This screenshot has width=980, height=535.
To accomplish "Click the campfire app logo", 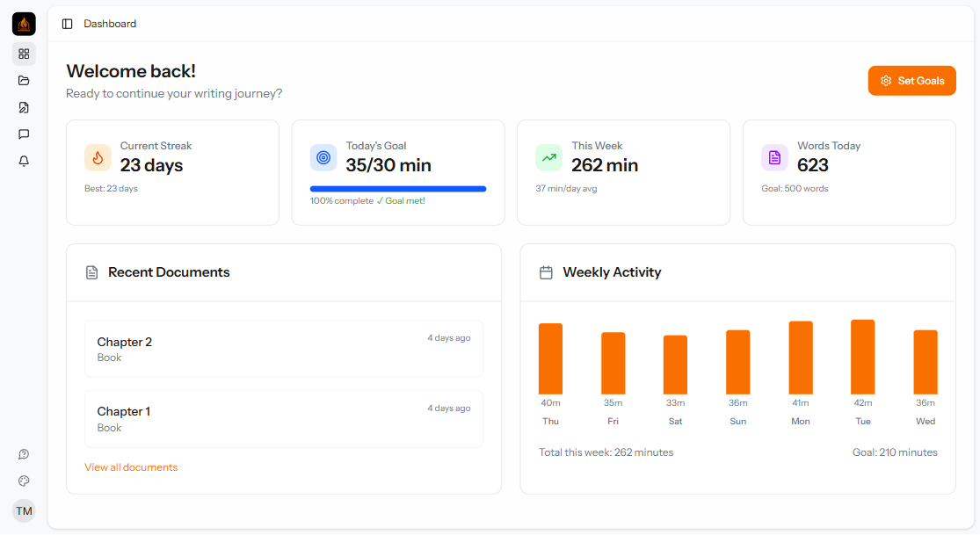I will tap(24, 24).
